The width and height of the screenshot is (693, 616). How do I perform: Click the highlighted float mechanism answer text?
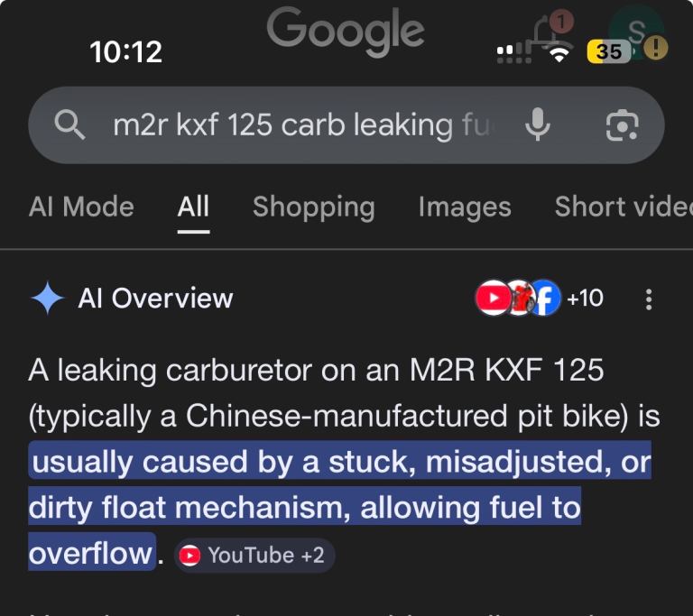339,485
